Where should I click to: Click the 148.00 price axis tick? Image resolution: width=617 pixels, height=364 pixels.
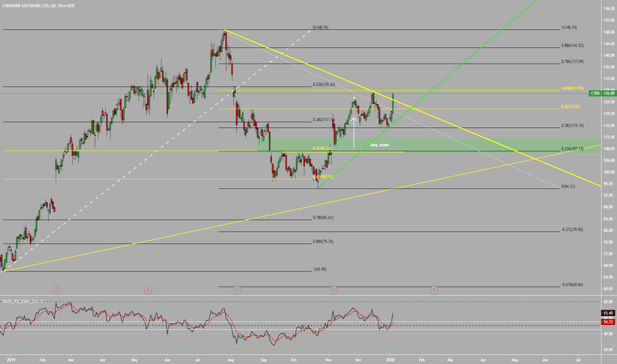click(608, 32)
